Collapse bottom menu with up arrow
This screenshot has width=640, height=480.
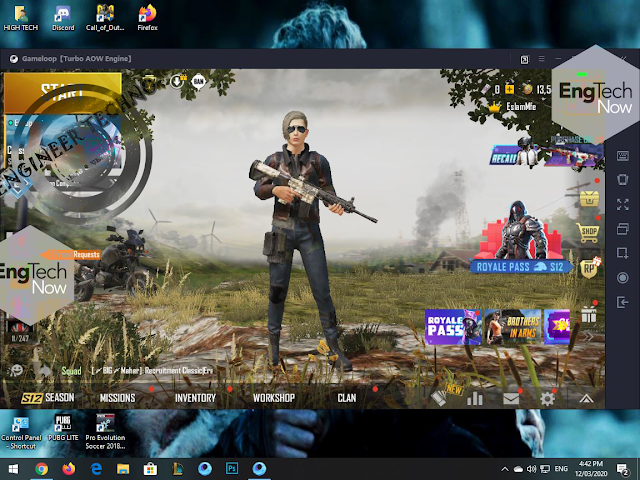pyautogui.click(x=587, y=398)
